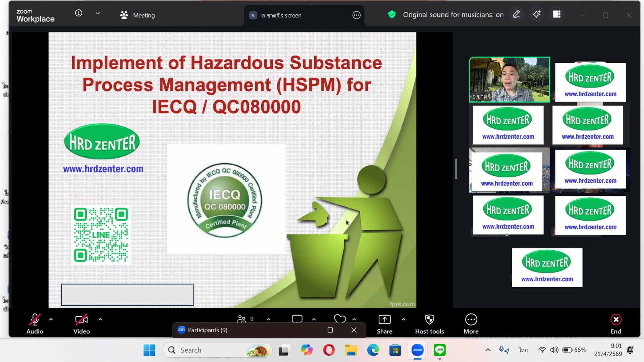Expand share options chevron
This screenshot has width=644, height=362.
coord(404,319)
